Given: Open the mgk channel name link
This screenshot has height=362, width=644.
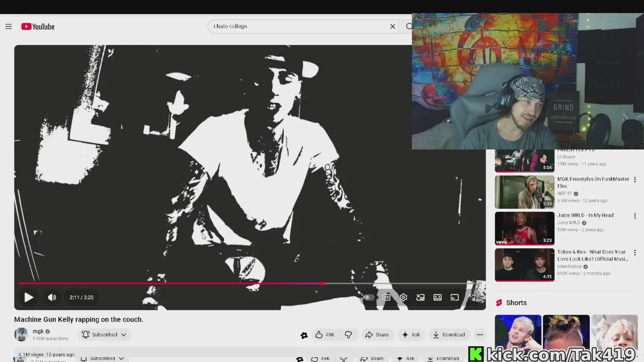Looking at the screenshot, I should click(38, 331).
